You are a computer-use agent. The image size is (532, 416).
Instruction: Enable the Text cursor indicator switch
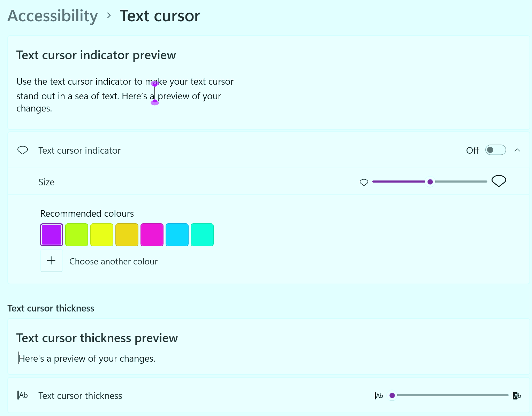495,150
